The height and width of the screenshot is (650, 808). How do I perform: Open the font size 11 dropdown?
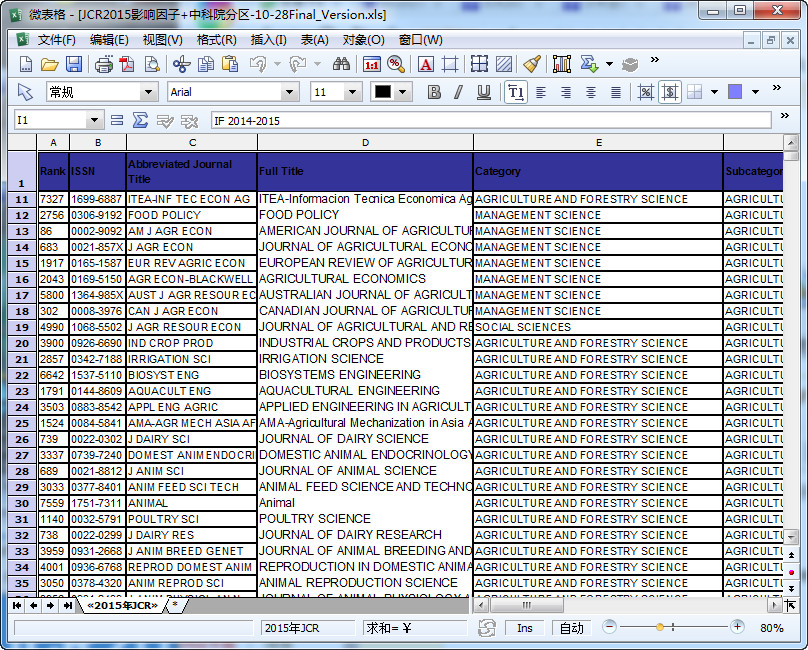[352, 92]
